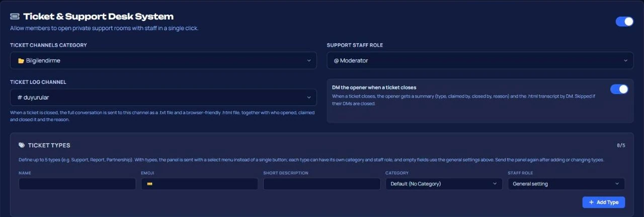The width and height of the screenshot is (644, 217).
Task: Click the Add Type button
Action: click(604, 202)
